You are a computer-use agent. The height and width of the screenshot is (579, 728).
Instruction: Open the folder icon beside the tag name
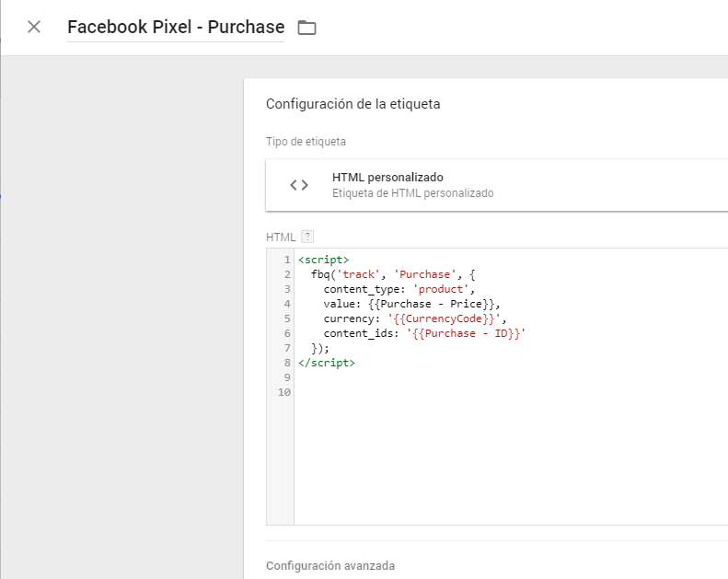pyautogui.click(x=306, y=28)
